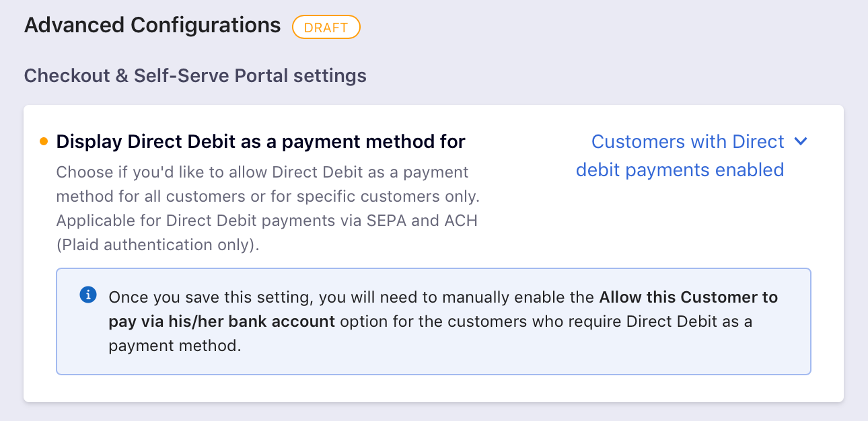The image size is (868, 421).
Task: Click the blue info icon in notice
Action: point(88,295)
